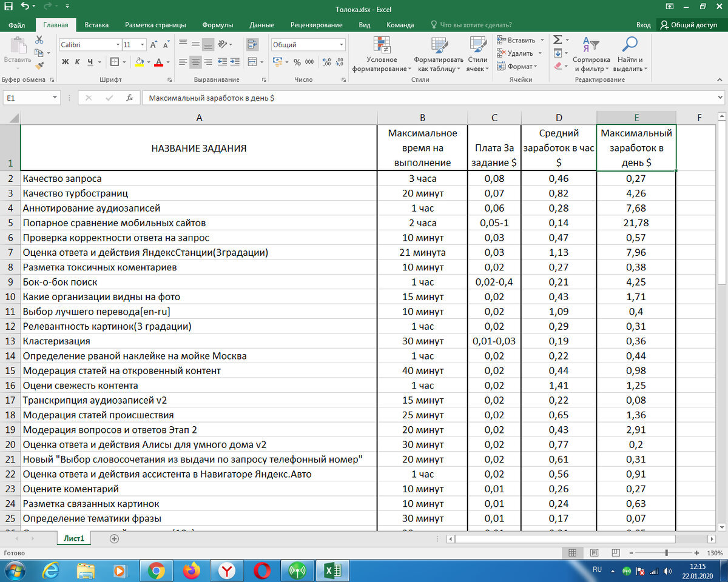
Task: Toggle bold formatting (Ж)
Action: coord(65,62)
